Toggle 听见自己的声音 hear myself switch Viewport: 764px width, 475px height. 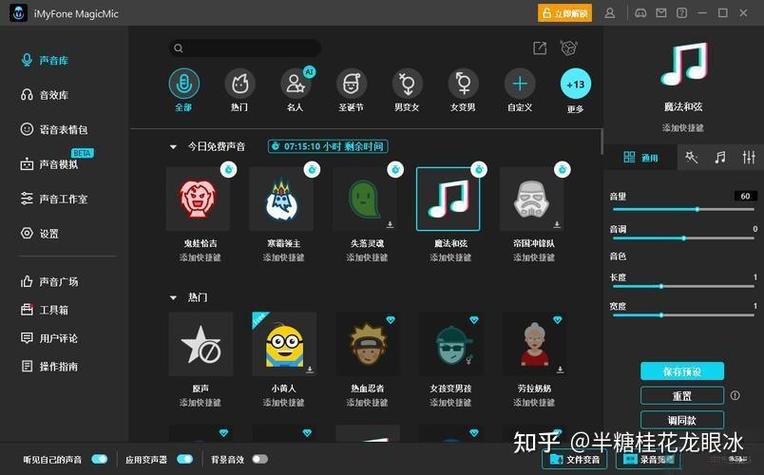click(x=99, y=459)
